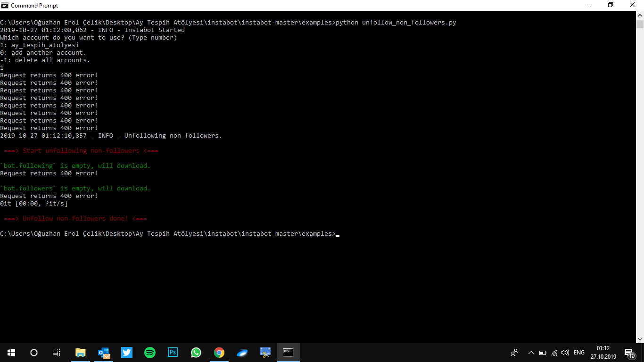Toggle the People bar in the system tray
This screenshot has width=644, height=362.
(514, 352)
